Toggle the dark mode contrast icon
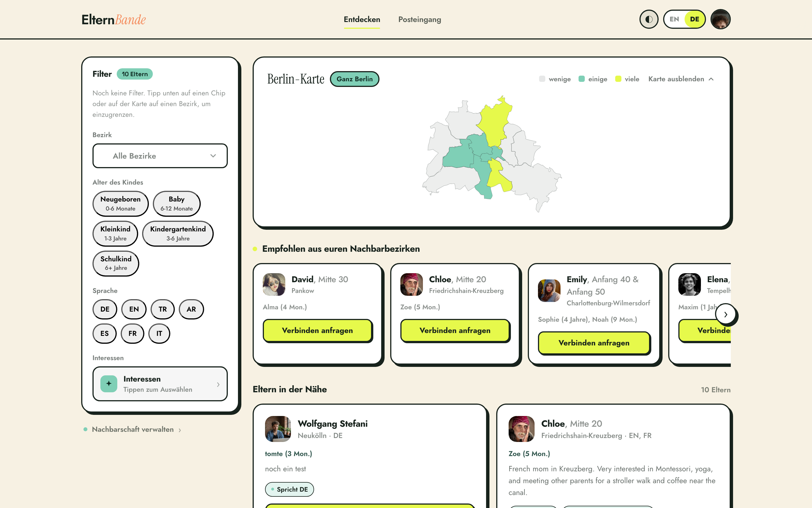The width and height of the screenshot is (812, 508). click(648, 19)
